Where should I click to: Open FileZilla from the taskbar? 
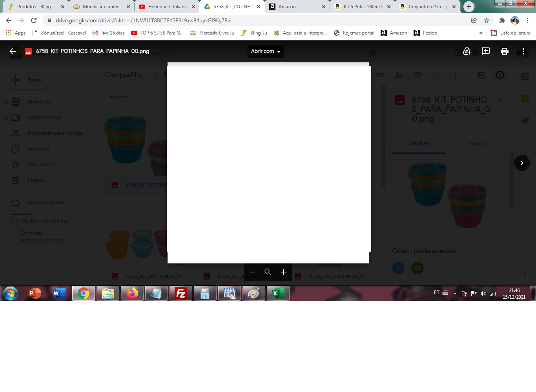click(x=180, y=293)
